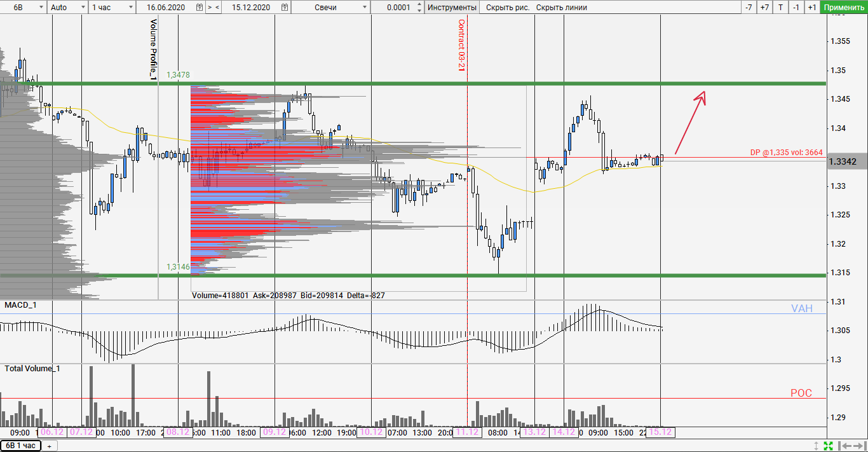This screenshot has width=868, height=452.
Task: Shift date range forward with > arrow
Action: (x=209, y=8)
